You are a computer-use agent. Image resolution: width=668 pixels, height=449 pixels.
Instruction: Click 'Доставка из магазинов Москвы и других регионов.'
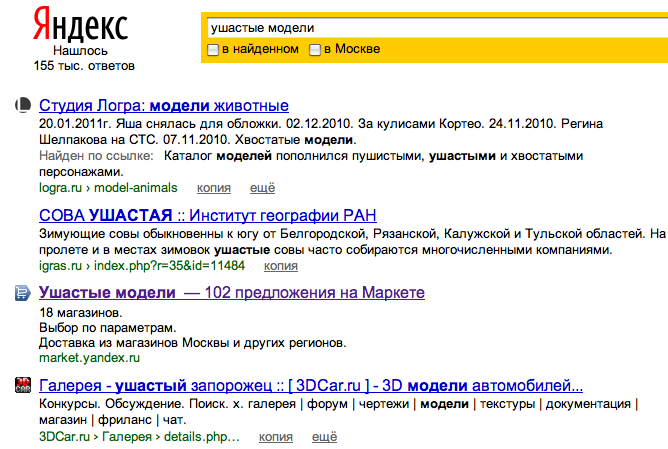point(193,343)
